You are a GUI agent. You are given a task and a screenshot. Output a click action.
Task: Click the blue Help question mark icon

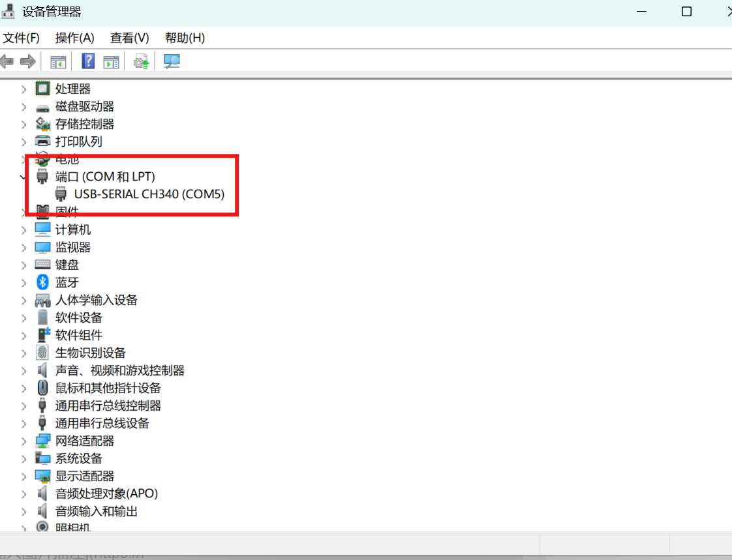point(88,61)
